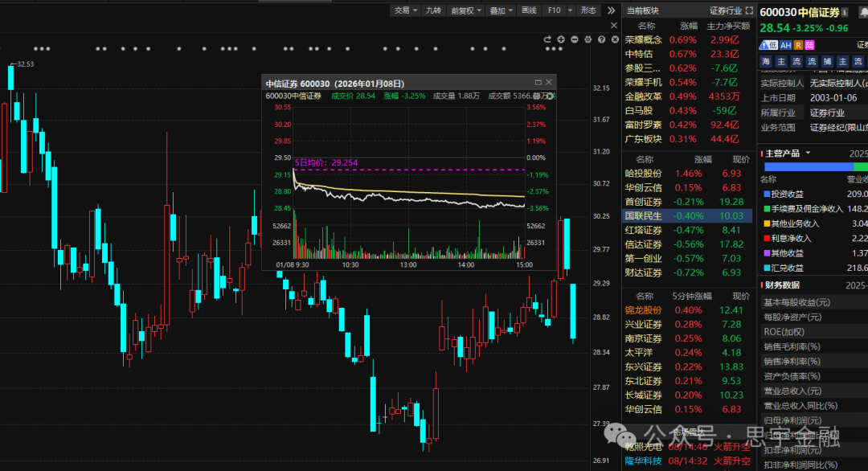The width and height of the screenshot is (868, 471).
Task: Toggle the orange R margin badge
Action: coord(797,45)
